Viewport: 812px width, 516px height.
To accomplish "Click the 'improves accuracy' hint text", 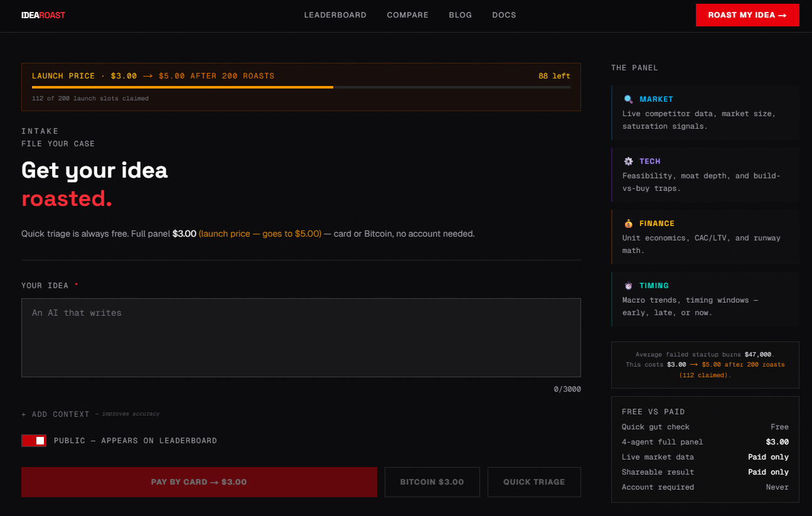I will (131, 414).
